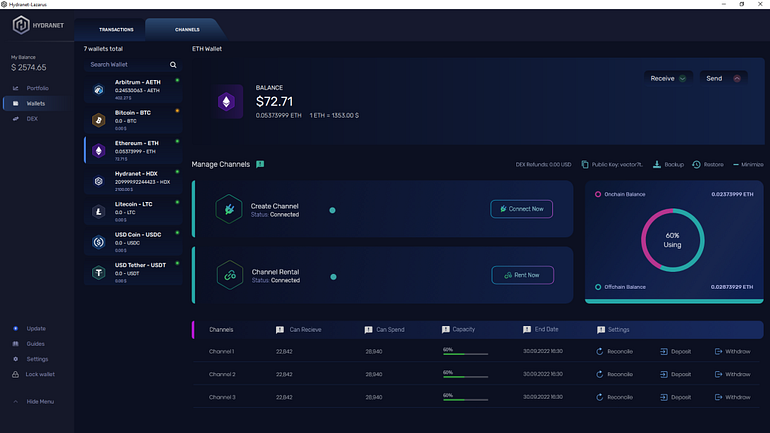Click Capacity column info icon
The height and width of the screenshot is (433, 770).
pos(445,329)
